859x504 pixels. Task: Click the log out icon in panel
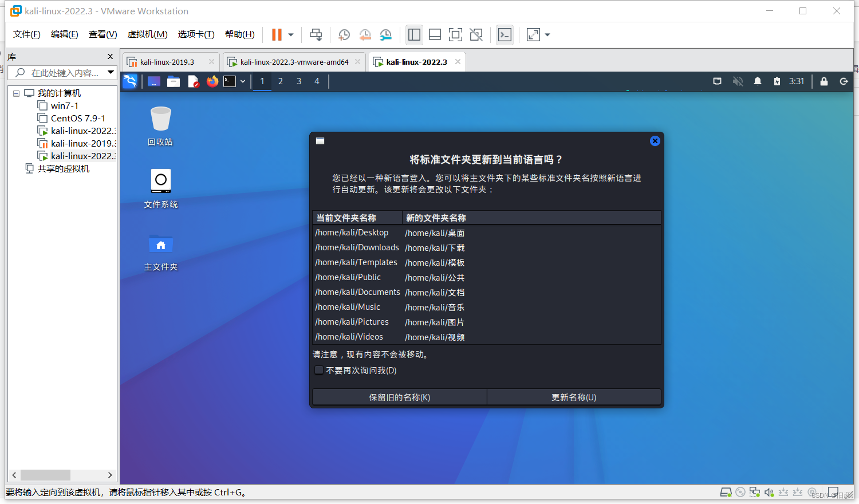[844, 81]
